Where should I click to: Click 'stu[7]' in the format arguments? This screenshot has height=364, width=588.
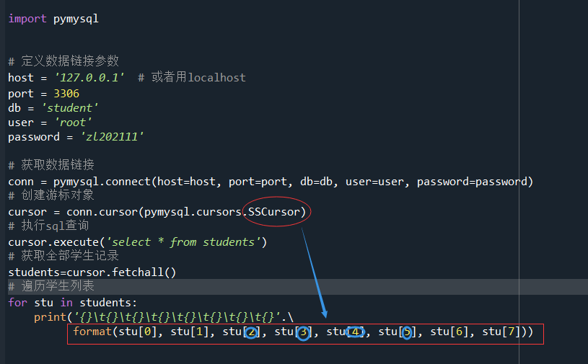pyautogui.click(x=501, y=332)
